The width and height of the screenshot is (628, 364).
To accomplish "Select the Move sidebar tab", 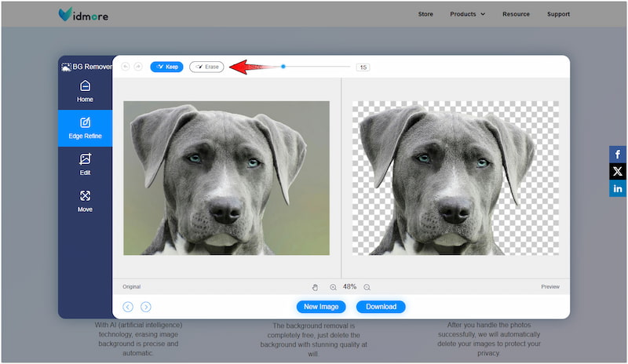I will pyautogui.click(x=85, y=201).
